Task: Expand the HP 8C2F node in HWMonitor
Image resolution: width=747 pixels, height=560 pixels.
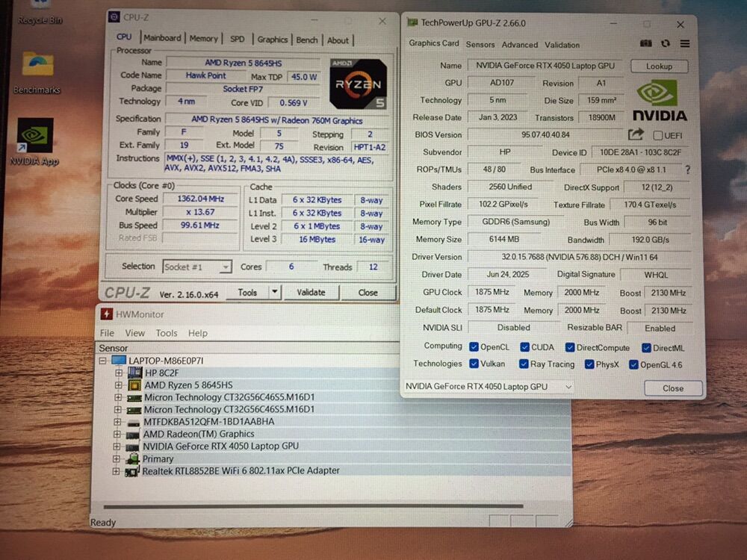Action: (120, 373)
